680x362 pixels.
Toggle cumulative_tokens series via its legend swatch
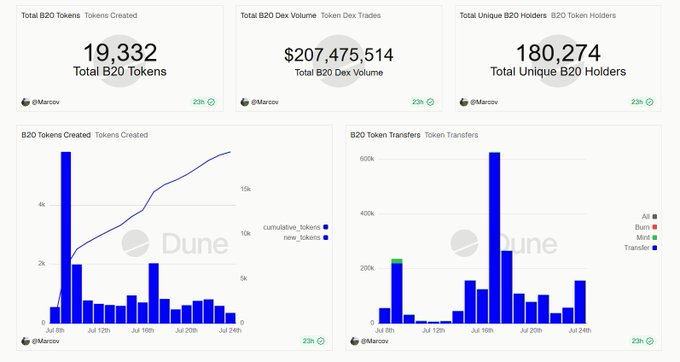click(x=326, y=227)
